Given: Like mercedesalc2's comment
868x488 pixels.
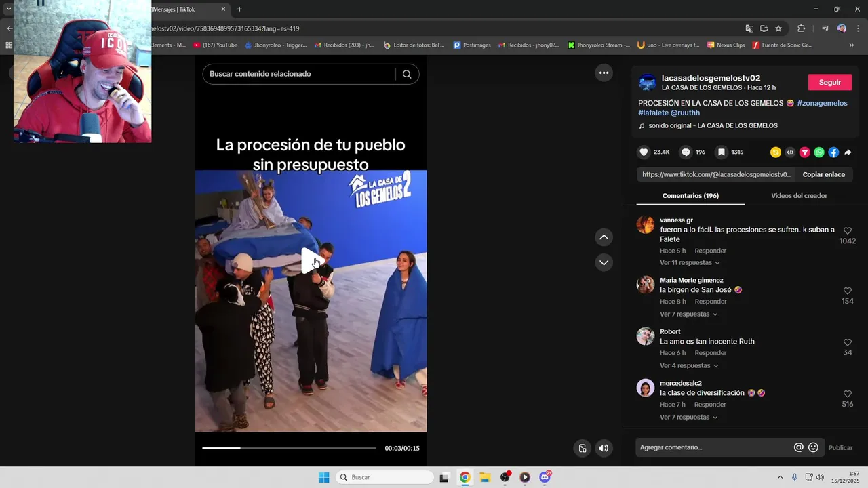Looking at the screenshot, I should pyautogui.click(x=847, y=394).
